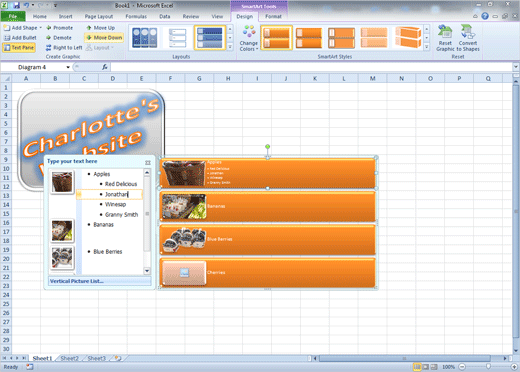Image resolution: width=520 pixels, height=372 pixels.
Task: Click the Move Down icon
Action: (89, 38)
